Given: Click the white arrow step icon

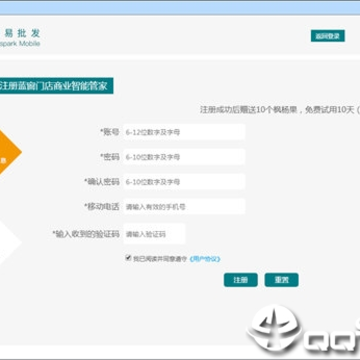Looking at the screenshot, I should pos(9,242).
